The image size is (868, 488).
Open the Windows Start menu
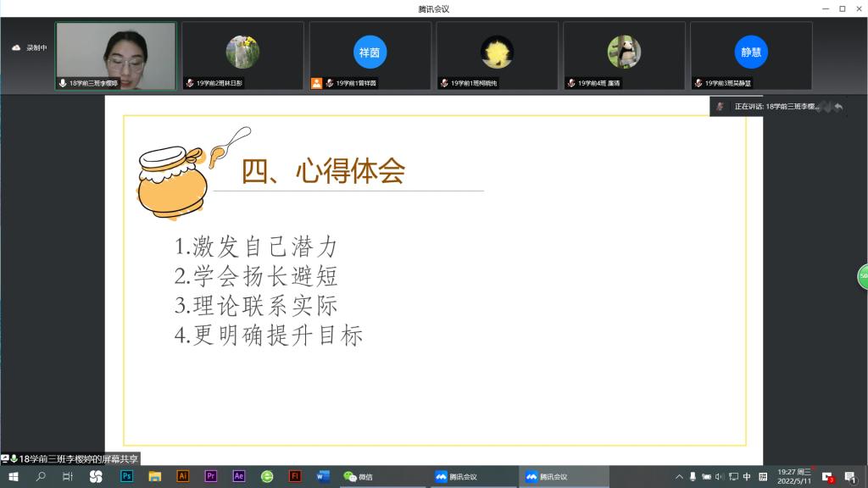click(14, 476)
